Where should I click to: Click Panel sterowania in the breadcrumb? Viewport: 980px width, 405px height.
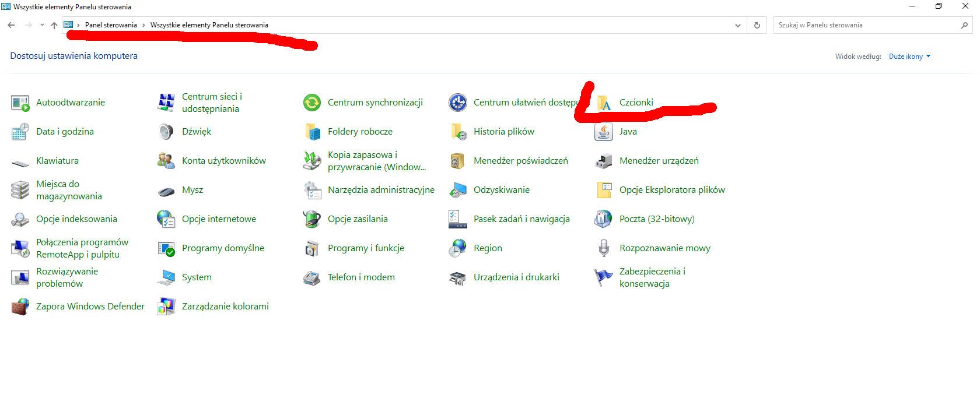coord(111,25)
